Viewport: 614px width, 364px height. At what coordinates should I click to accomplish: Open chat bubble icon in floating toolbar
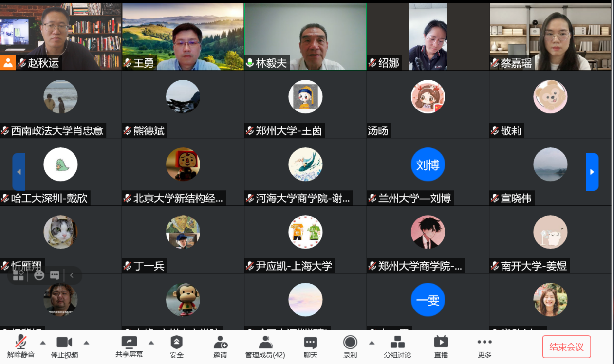click(x=55, y=275)
